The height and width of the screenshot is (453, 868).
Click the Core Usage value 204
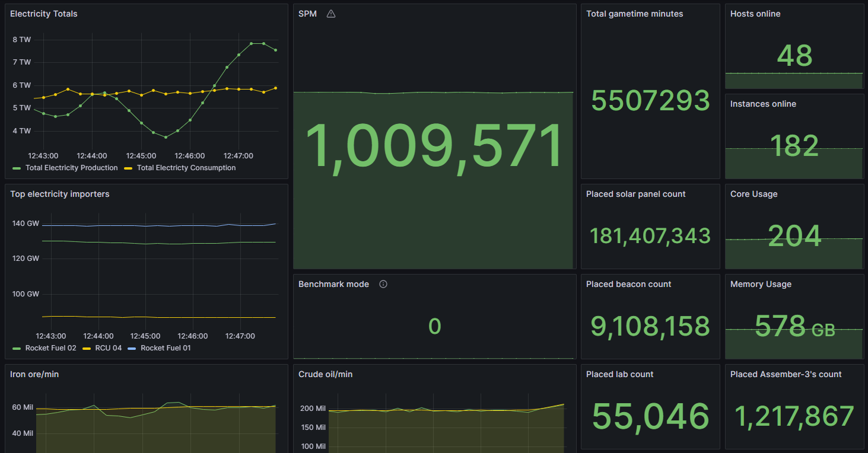point(794,236)
